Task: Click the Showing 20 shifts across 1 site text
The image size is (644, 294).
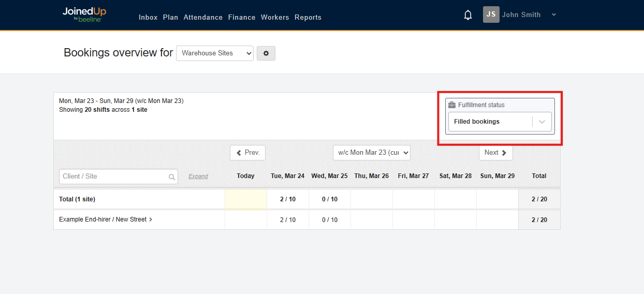Action: (x=103, y=110)
